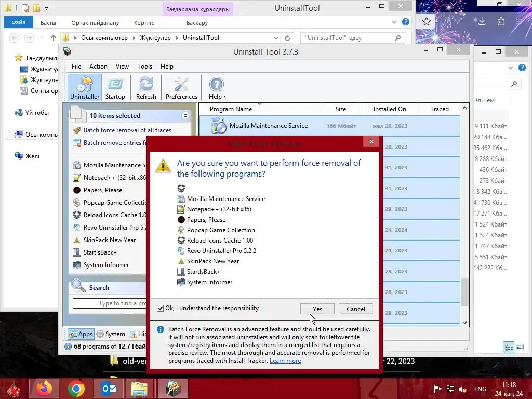
Task: Click the warning icon in dialog
Action: click(x=163, y=166)
